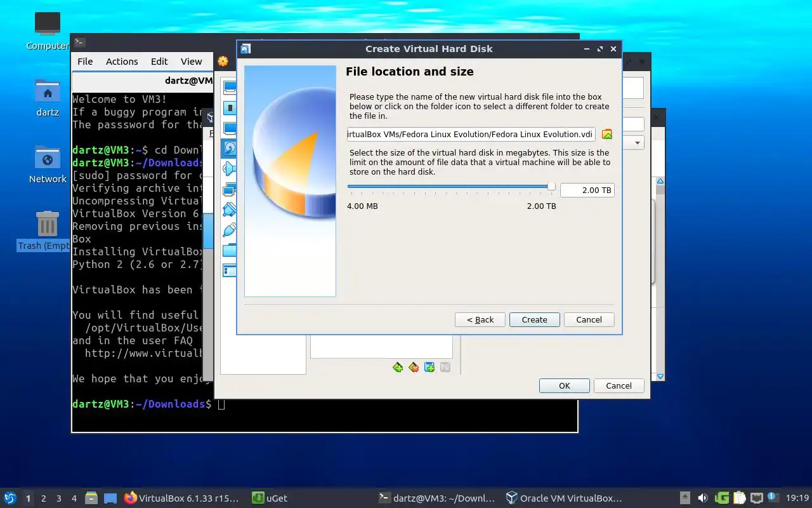Switch to workspace 2 in pager
This screenshot has height=508, width=812.
tap(44, 498)
